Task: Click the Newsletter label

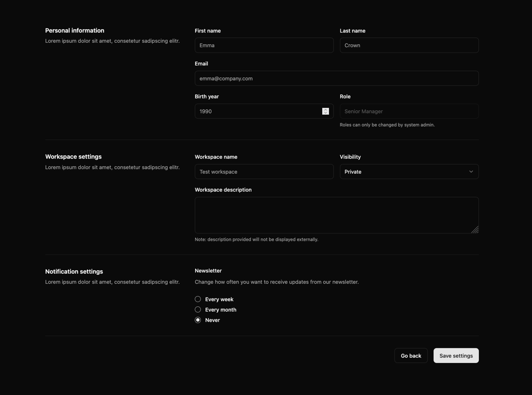Action: [208, 270]
